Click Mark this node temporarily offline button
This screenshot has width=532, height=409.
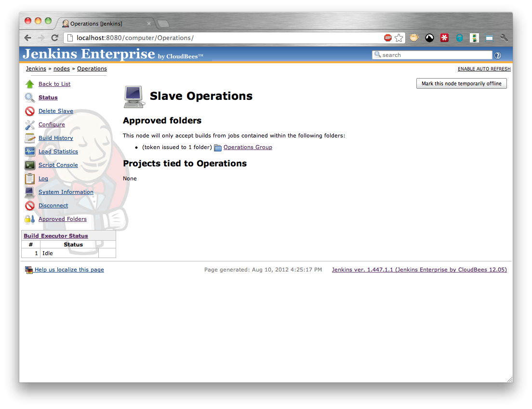point(462,83)
